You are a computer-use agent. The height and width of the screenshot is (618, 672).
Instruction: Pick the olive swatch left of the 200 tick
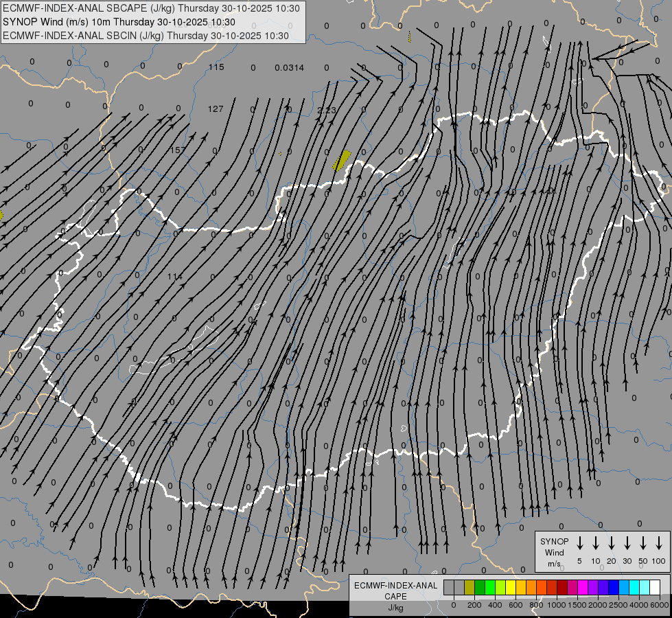coord(470,588)
